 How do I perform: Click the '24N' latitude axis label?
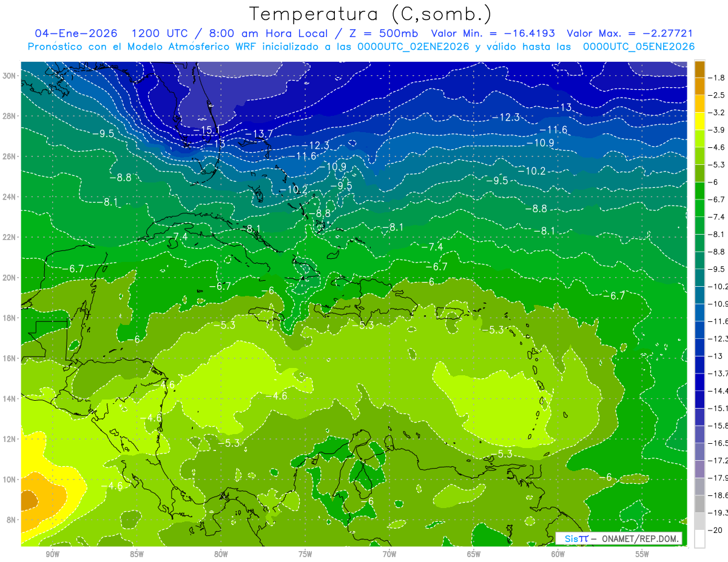point(10,196)
